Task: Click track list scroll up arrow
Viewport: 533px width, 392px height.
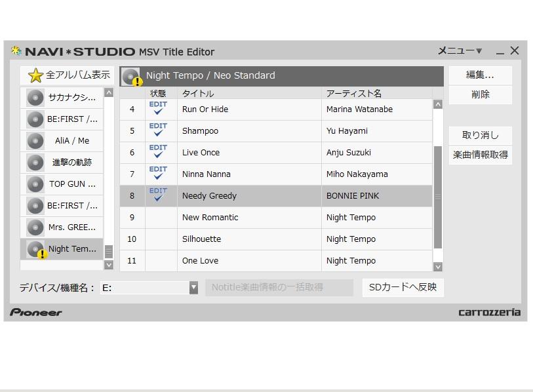Action: point(438,104)
